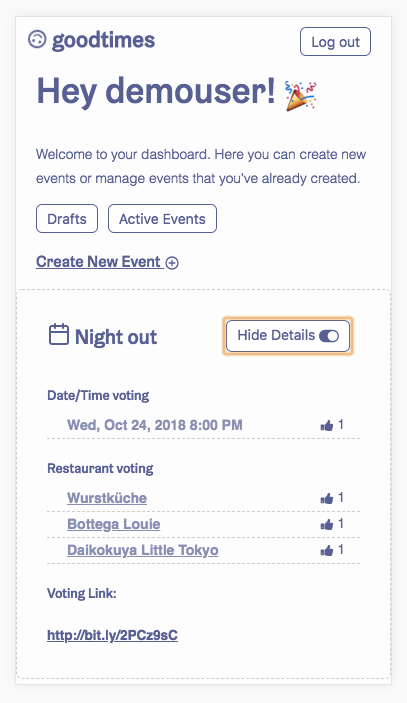Click the Night out event title

[116, 337]
